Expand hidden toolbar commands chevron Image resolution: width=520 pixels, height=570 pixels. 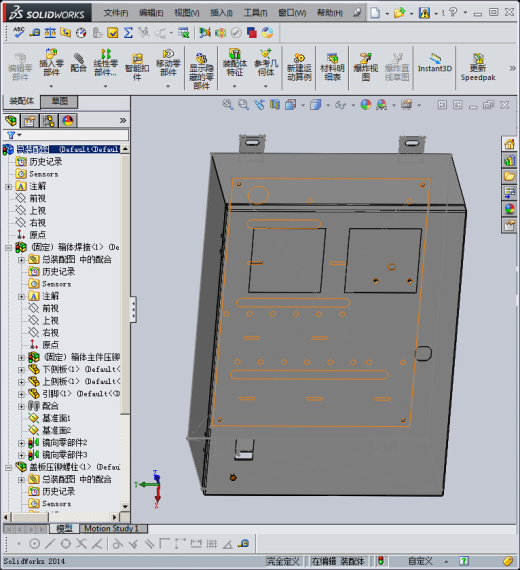(x=512, y=68)
